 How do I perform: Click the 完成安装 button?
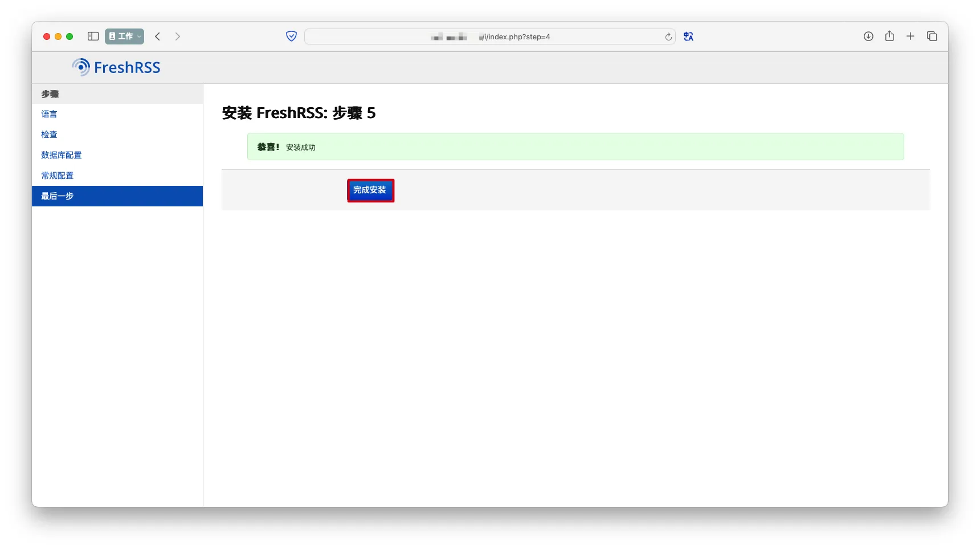[370, 190]
